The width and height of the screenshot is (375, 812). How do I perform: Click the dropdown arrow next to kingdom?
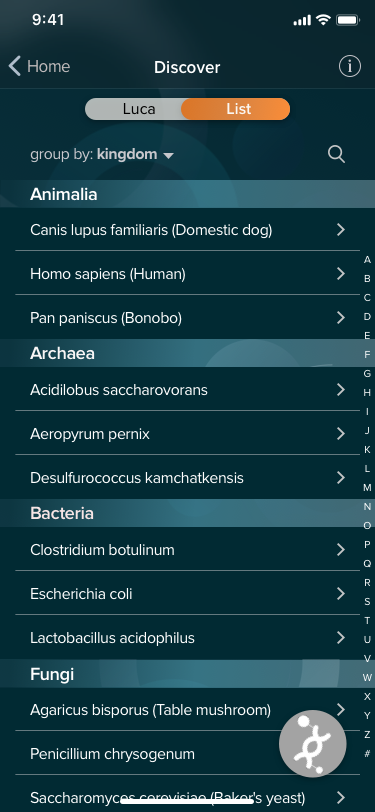168,155
